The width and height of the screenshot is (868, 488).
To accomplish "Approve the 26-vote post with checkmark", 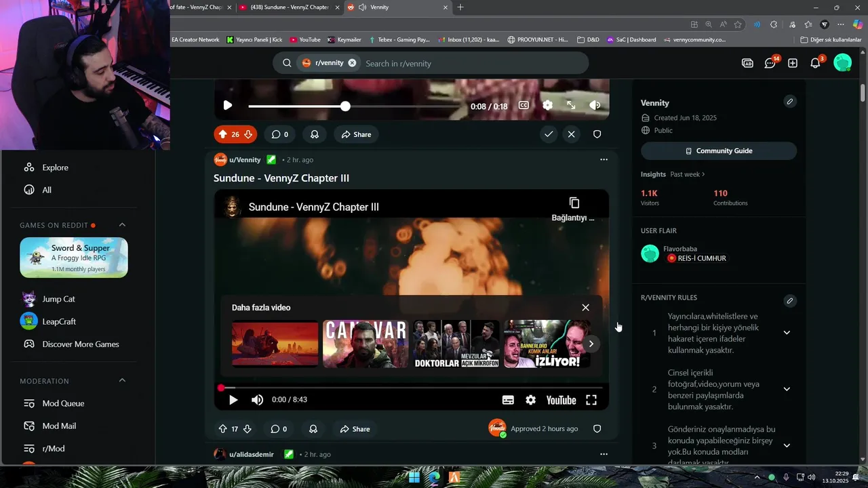I will 549,134.
